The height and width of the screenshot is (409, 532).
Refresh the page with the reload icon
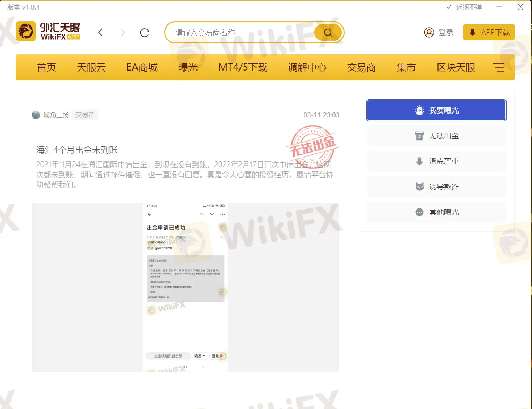144,32
